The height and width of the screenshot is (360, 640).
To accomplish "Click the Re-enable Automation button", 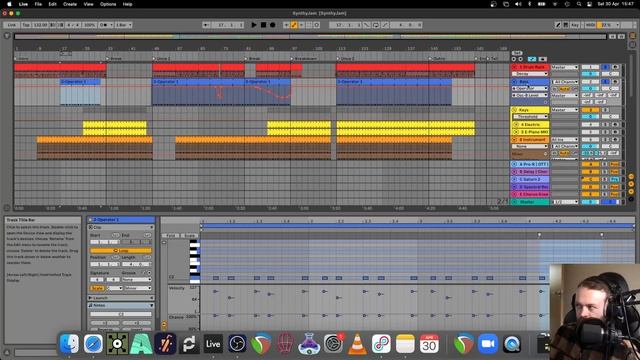I will [302, 25].
